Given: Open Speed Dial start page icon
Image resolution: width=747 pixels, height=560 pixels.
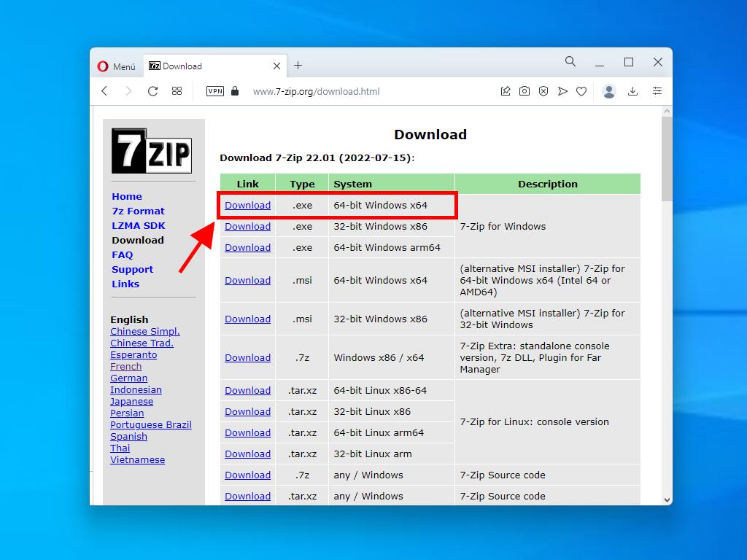Looking at the screenshot, I should point(177,91).
